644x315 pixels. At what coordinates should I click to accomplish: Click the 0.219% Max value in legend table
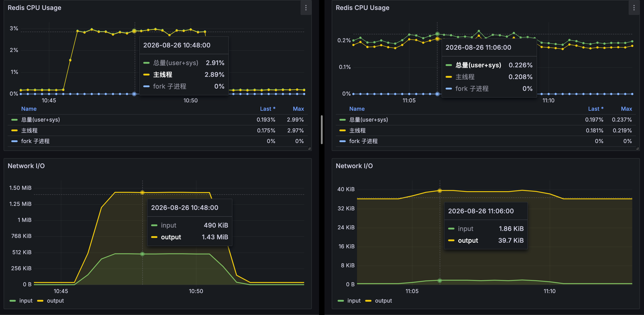point(622,131)
